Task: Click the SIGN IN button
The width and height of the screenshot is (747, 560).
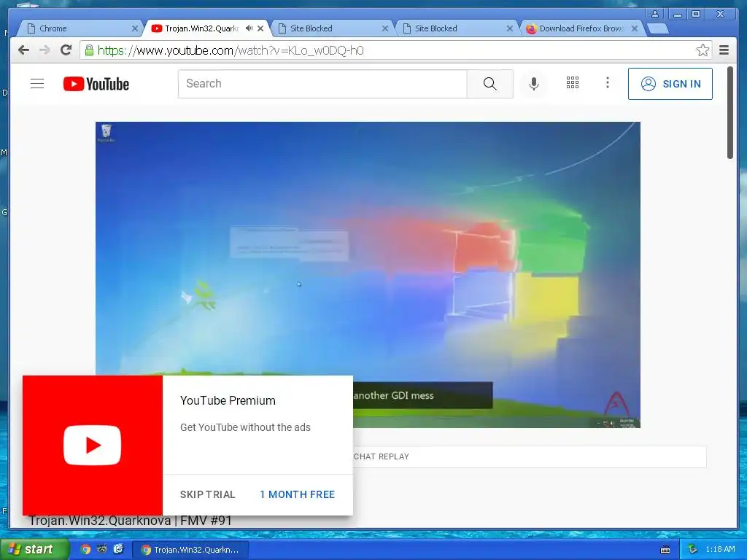Action: pos(670,84)
